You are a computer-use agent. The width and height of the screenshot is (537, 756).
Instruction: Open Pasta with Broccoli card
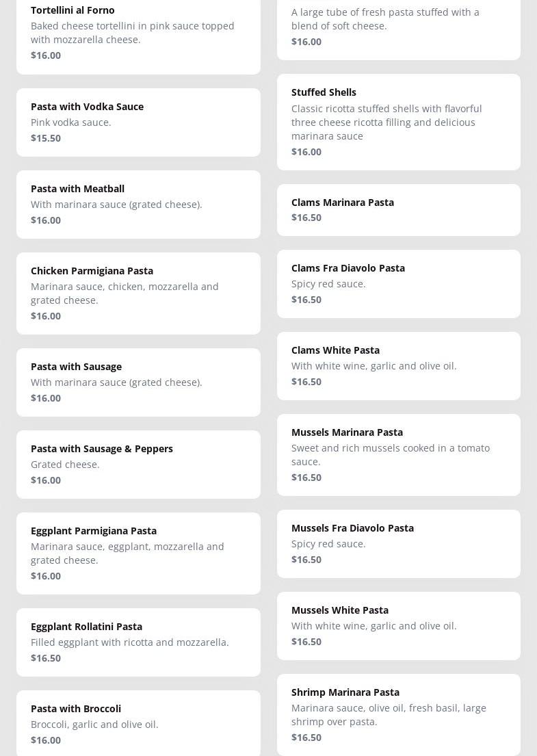138,723
